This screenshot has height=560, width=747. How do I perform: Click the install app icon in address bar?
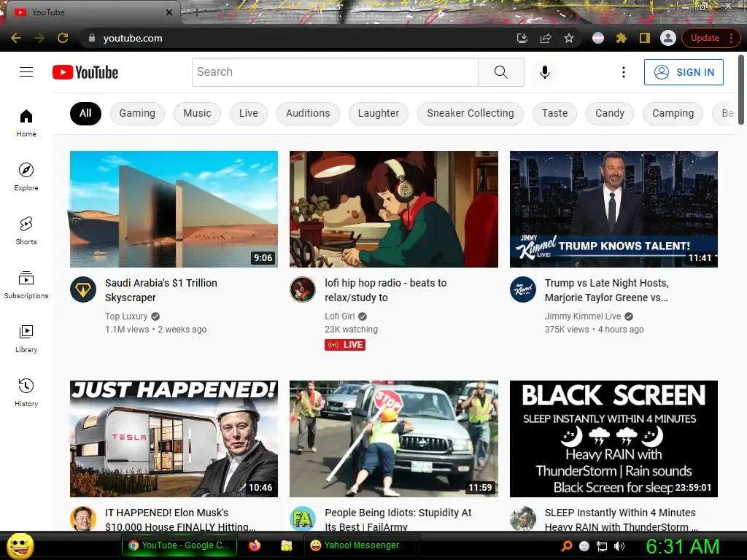(522, 38)
